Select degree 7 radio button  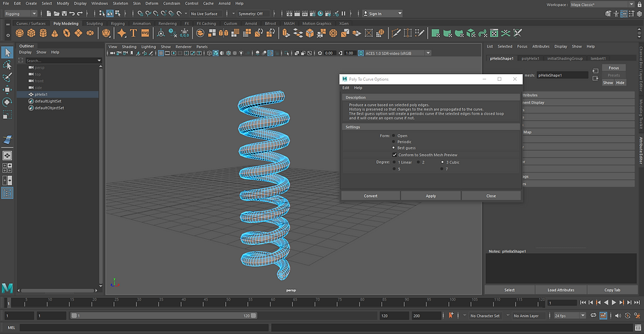(443, 169)
